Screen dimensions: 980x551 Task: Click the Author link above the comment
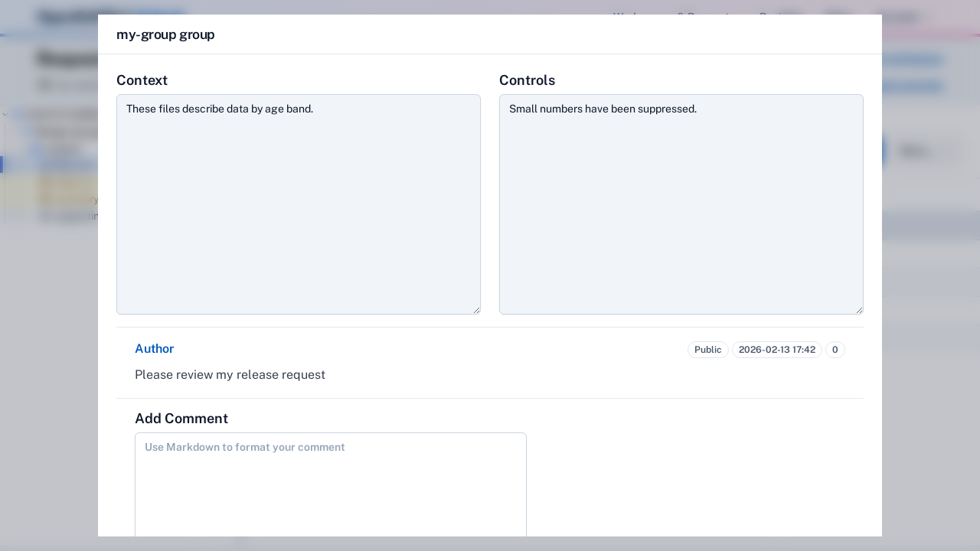154,348
